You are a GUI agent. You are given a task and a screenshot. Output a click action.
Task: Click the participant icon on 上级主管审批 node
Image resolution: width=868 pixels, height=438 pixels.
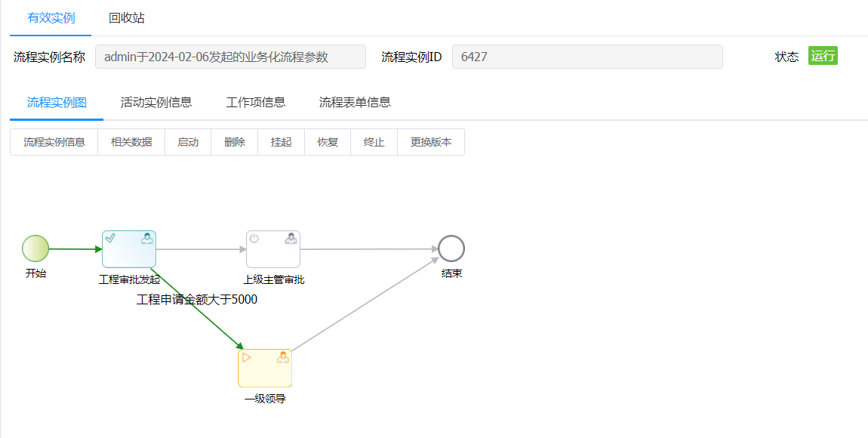point(291,239)
